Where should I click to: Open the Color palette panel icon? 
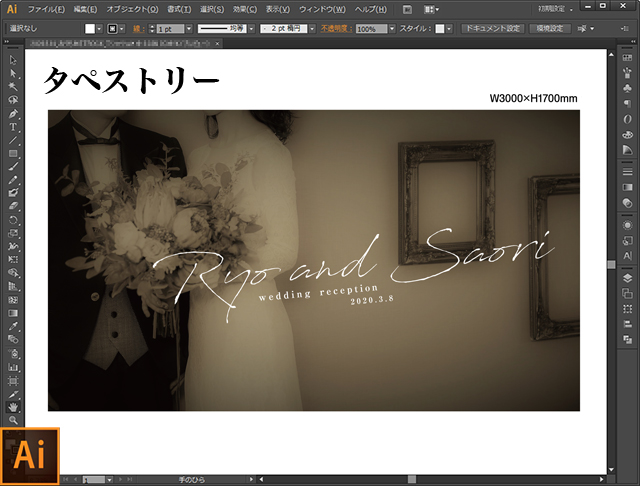tap(627, 134)
